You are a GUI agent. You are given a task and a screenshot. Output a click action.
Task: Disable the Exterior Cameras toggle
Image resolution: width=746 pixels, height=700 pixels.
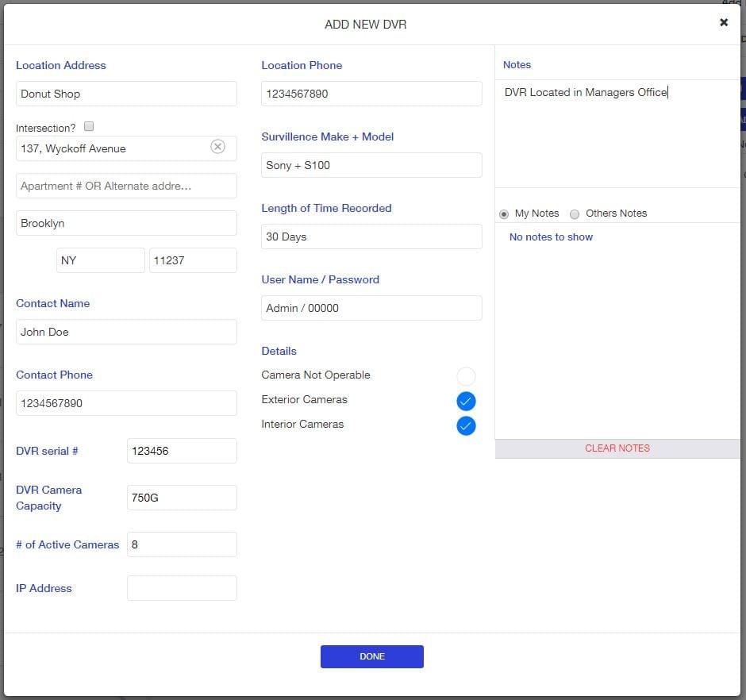(466, 401)
